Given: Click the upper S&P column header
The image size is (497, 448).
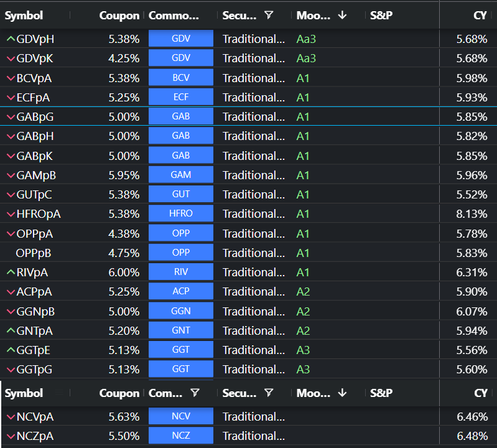Looking at the screenshot, I should 381,15.
